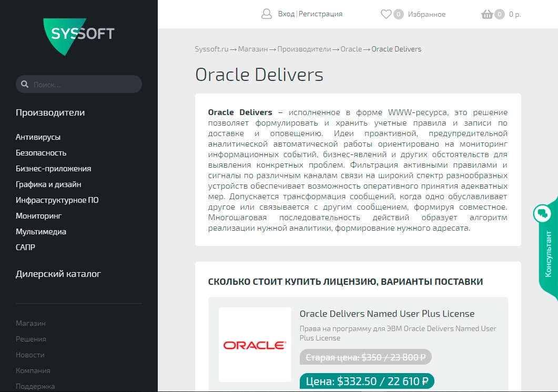Click the favorites counter badge
Screen dimensions: 558x392
point(398,14)
